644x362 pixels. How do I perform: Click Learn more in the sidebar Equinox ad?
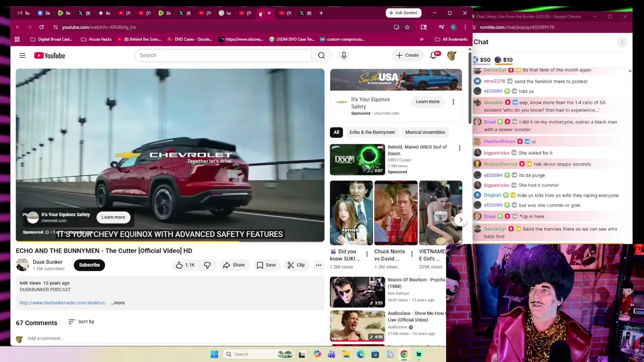pos(428,102)
